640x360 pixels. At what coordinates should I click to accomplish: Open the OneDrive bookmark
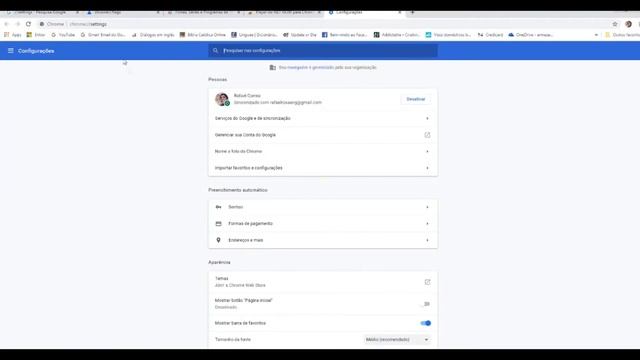click(530, 35)
